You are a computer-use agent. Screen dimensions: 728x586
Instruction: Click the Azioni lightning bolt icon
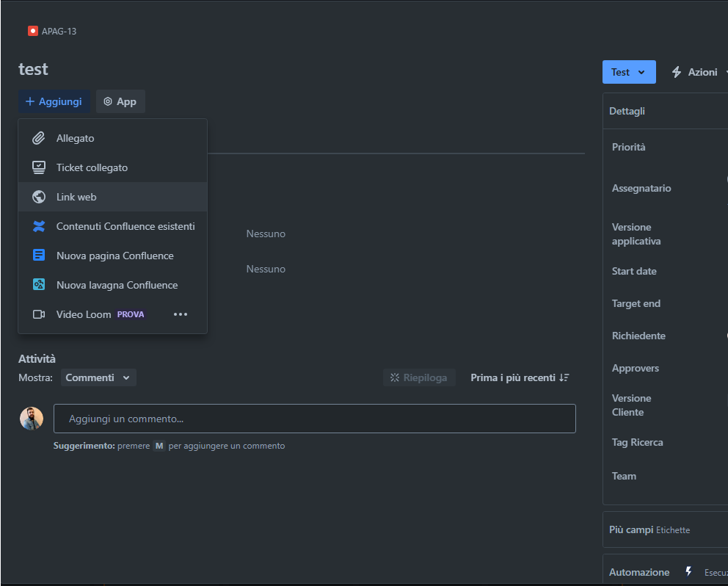[x=677, y=72]
